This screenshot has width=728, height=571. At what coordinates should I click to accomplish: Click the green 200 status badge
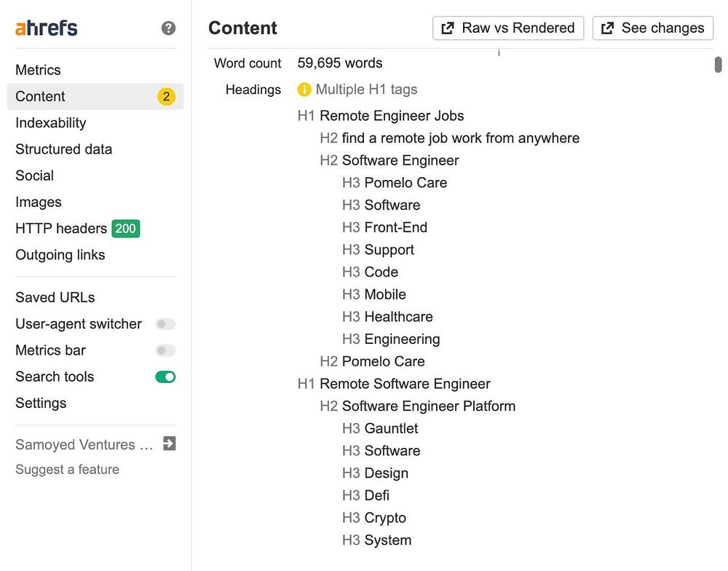pos(125,229)
